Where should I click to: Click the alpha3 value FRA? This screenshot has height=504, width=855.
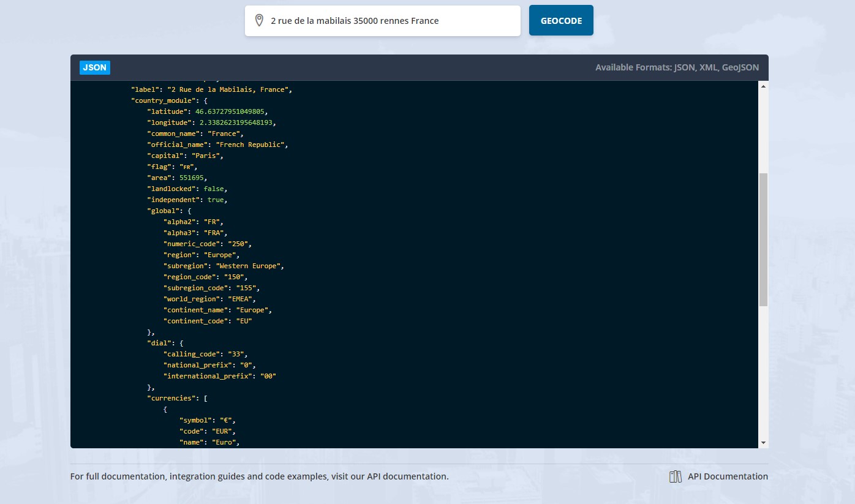click(214, 233)
